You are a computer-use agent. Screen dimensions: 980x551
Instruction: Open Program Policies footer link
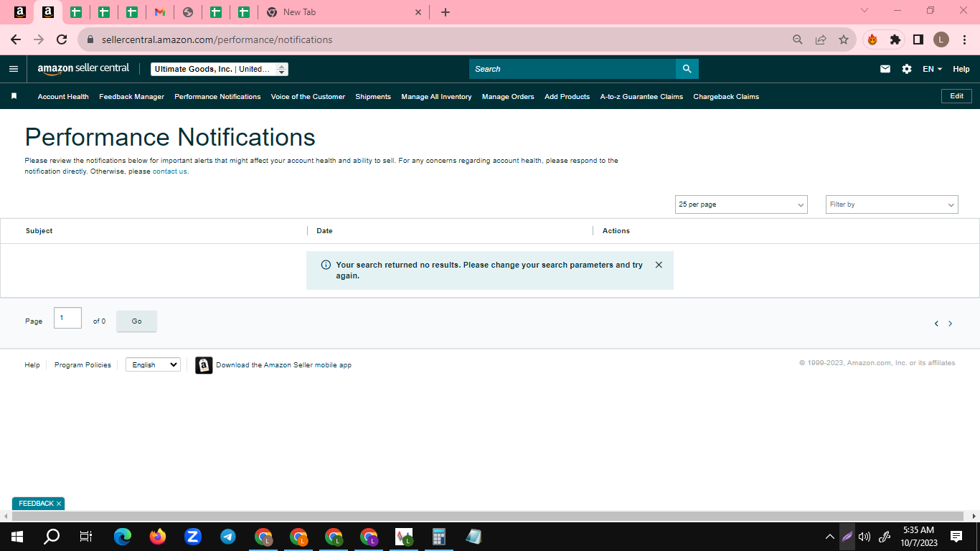pyautogui.click(x=83, y=365)
